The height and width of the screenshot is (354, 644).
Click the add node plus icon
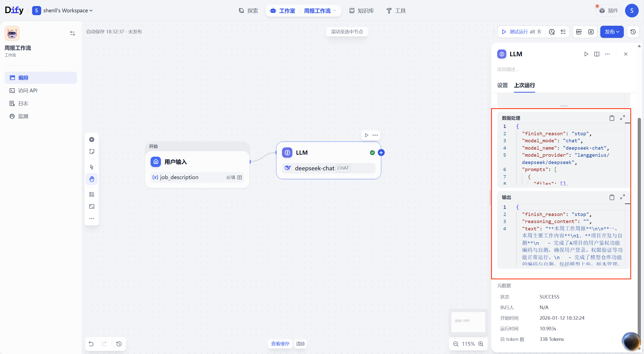tap(92, 140)
